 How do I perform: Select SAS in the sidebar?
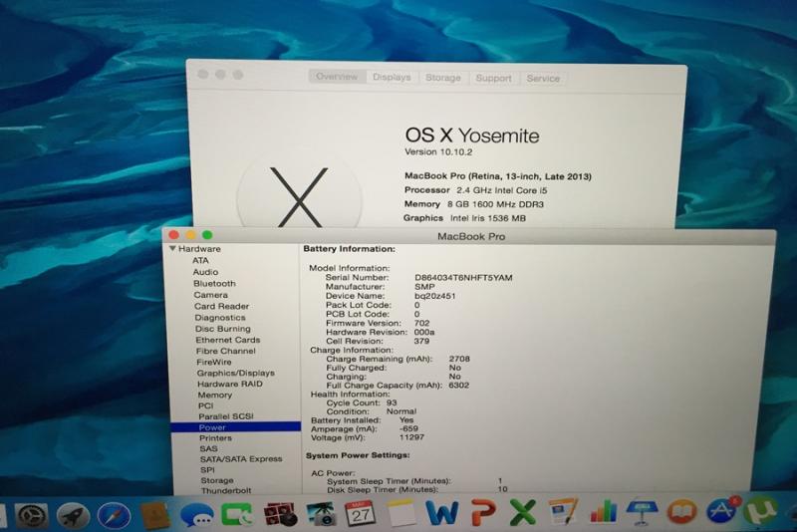coord(208,448)
